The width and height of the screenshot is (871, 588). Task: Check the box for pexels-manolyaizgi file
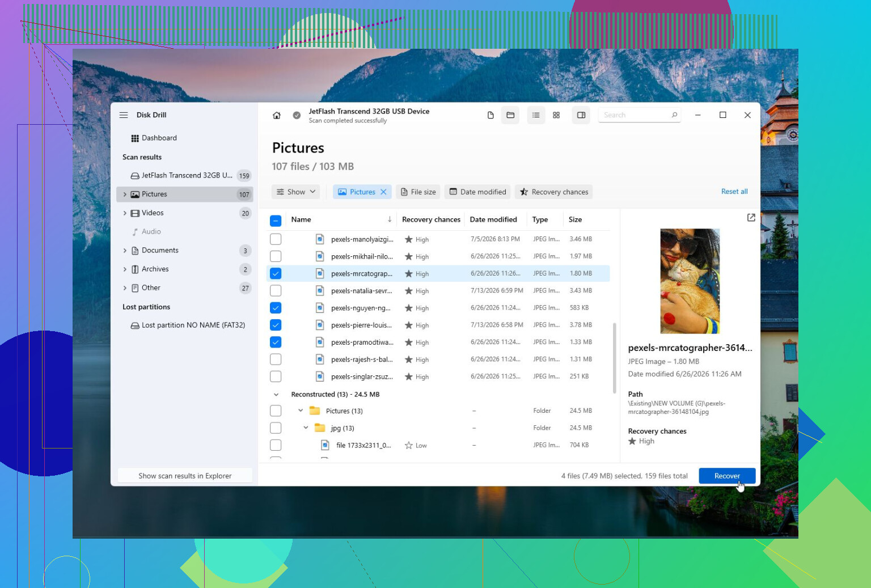(x=276, y=239)
